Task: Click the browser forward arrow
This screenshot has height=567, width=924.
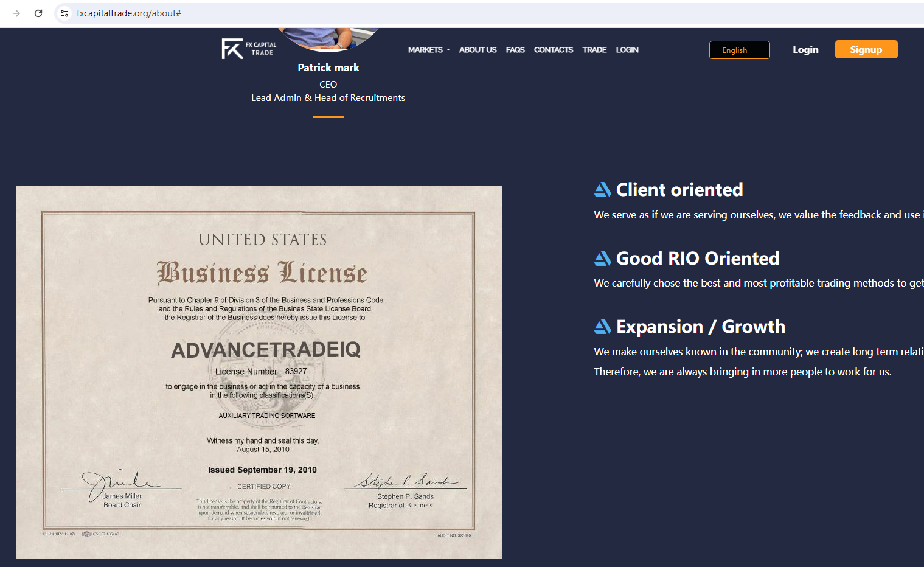Action: [x=16, y=13]
